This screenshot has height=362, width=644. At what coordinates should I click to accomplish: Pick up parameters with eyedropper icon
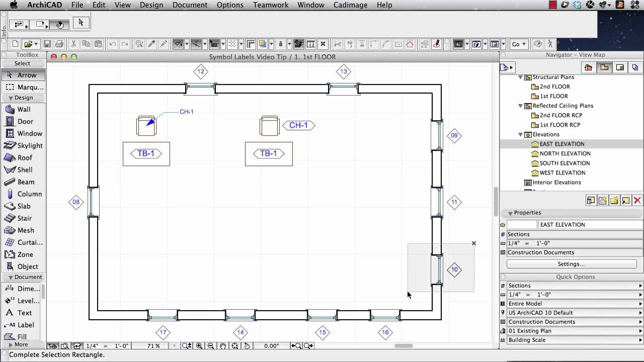tap(151, 44)
